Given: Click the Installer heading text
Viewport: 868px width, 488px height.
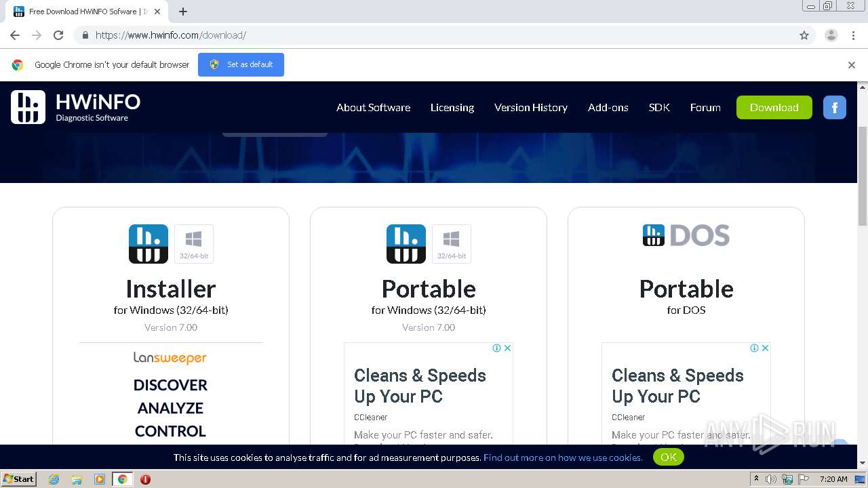Looking at the screenshot, I should coord(171,289).
